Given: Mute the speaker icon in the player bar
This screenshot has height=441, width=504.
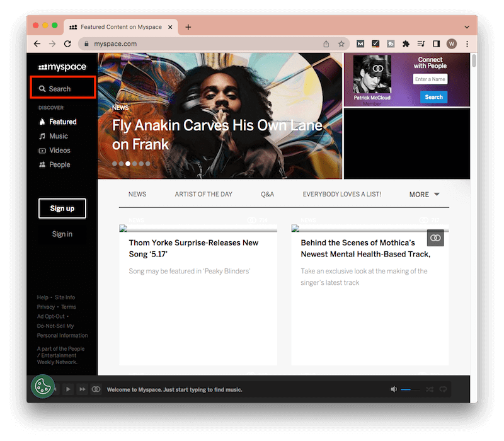Looking at the screenshot, I should (394, 389).
